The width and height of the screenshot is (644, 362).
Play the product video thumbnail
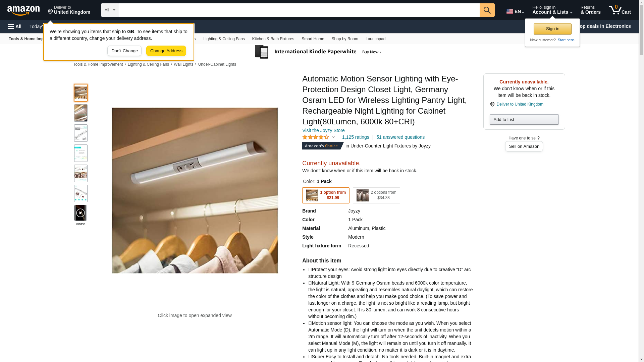tap(80, 213)
